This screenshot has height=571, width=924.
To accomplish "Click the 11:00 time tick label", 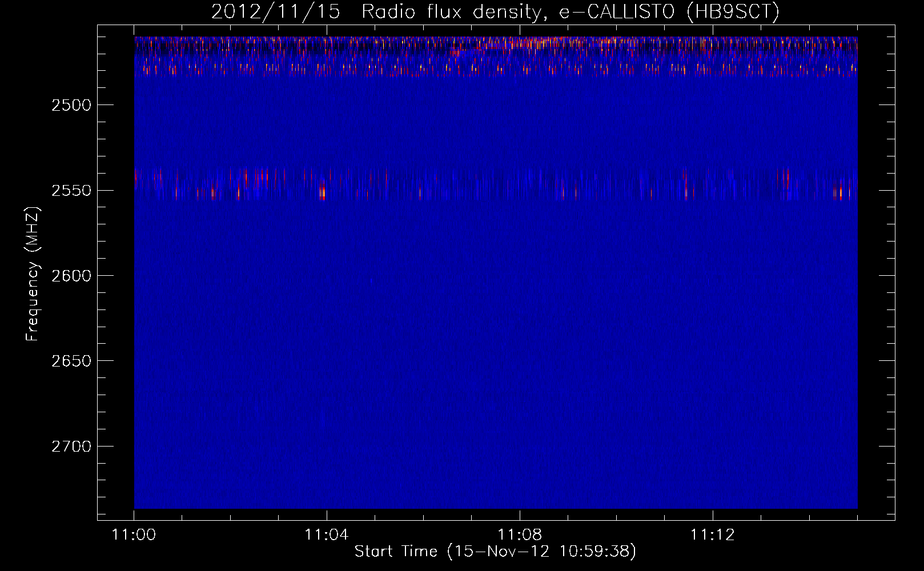I will coord(134,535).
